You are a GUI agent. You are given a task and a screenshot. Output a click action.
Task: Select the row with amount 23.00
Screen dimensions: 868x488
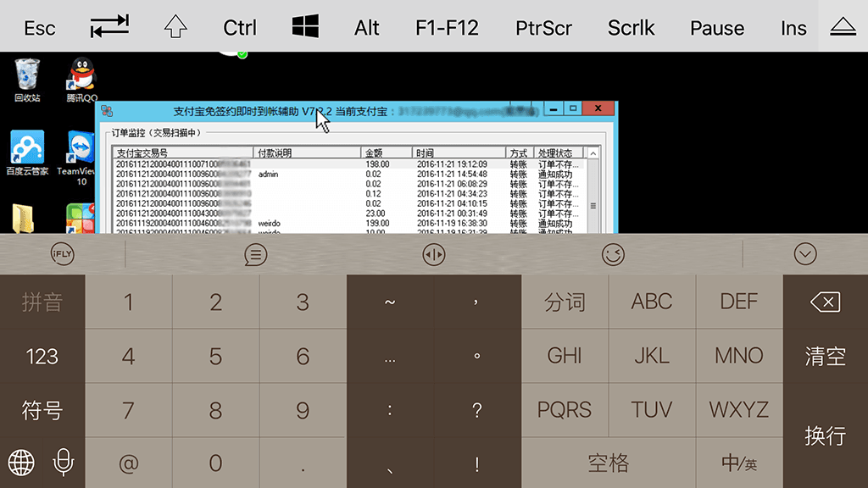(x=348, y=213)
